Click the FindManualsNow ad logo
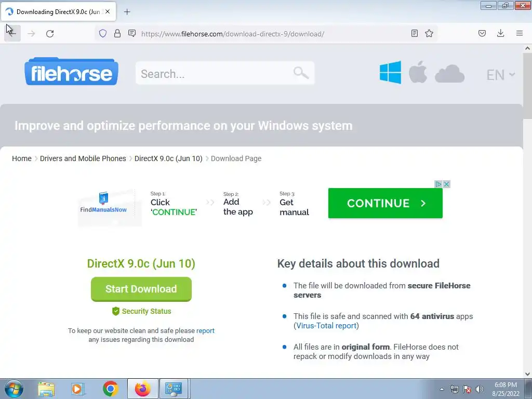 pyautogui.click(x=103, y=203)
